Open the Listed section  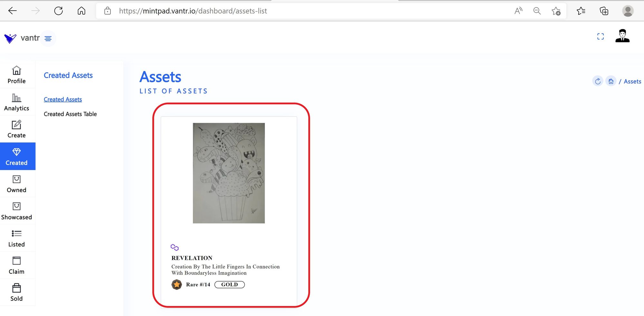(x=17, y=238)
